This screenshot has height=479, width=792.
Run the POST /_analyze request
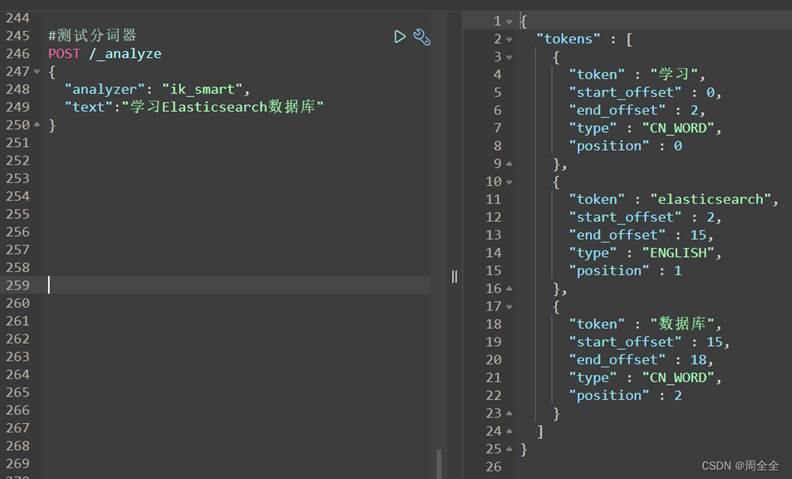[x=400, y=36]
